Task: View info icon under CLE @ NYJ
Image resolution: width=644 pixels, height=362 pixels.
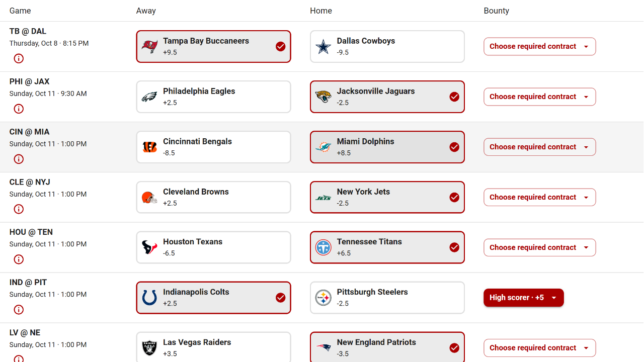Action: pos(19,209)
